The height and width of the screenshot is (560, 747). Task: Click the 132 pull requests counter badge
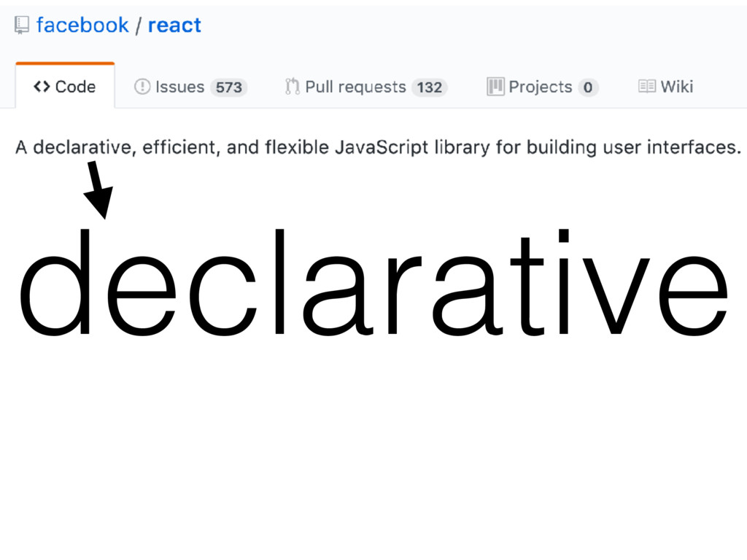pyautogui.click(x=429, y=87)
